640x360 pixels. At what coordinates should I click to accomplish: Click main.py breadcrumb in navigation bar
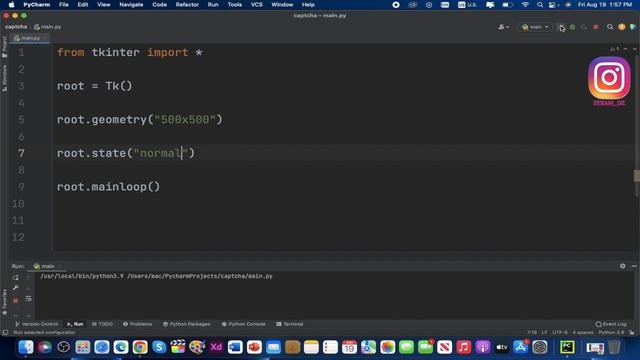48,27
